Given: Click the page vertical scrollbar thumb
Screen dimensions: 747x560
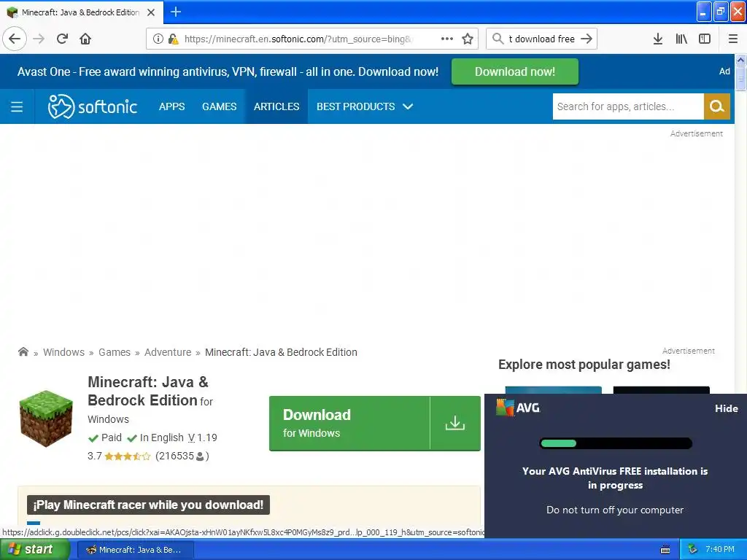Looking at the screenshot, I should click(x=740, y=78).
